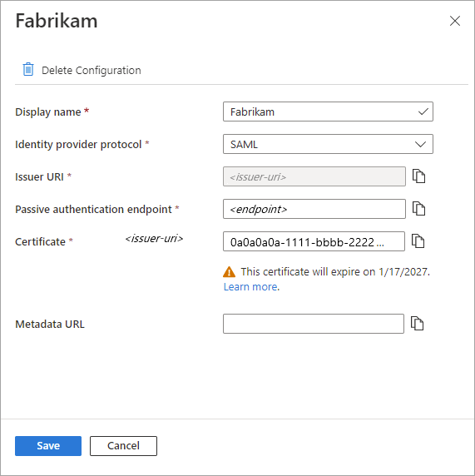Open the Learn more link
This screenshot has height=476, width=475.
point(250,286)
